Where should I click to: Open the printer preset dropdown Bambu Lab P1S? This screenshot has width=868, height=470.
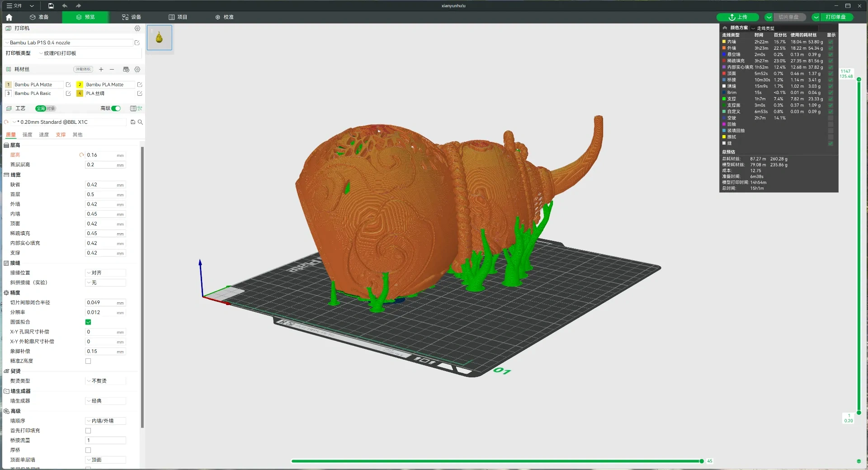[69, 42]
